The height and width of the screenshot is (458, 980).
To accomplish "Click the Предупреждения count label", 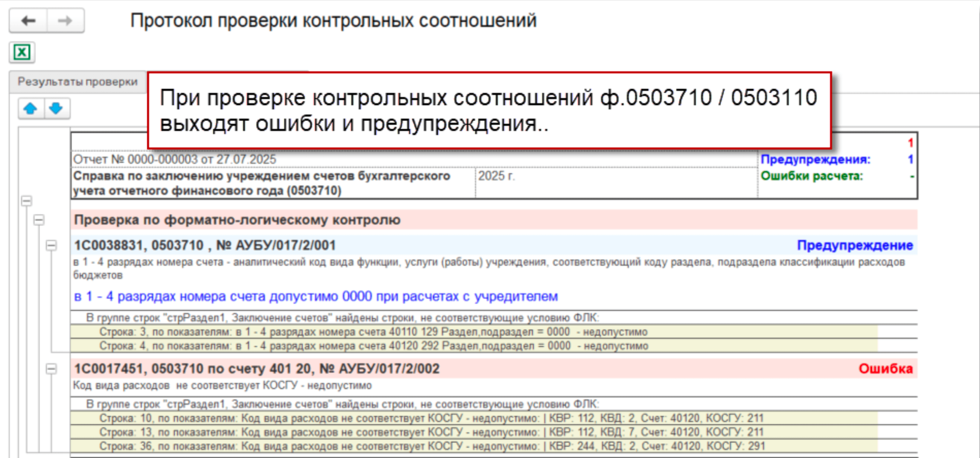I will tap(815, 159).
